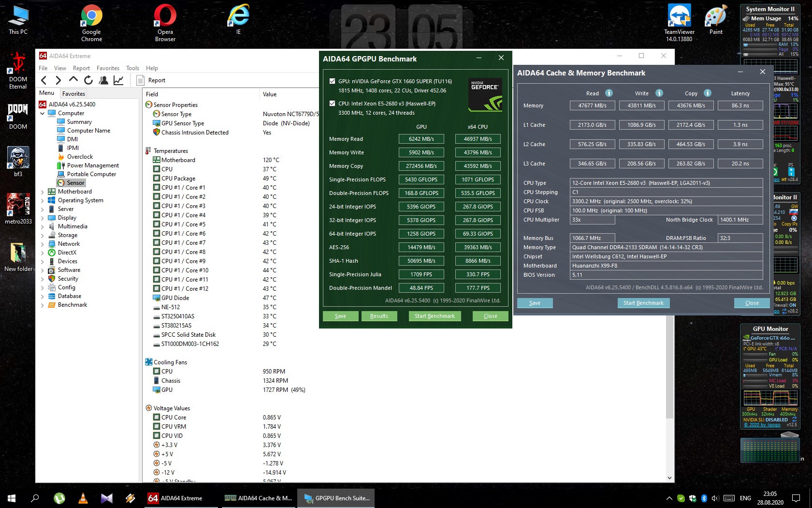812x508 pixels.
Task: Select the DOOM Eternal desktop icon
Action: pyautogui.click(x=18, y=71)
